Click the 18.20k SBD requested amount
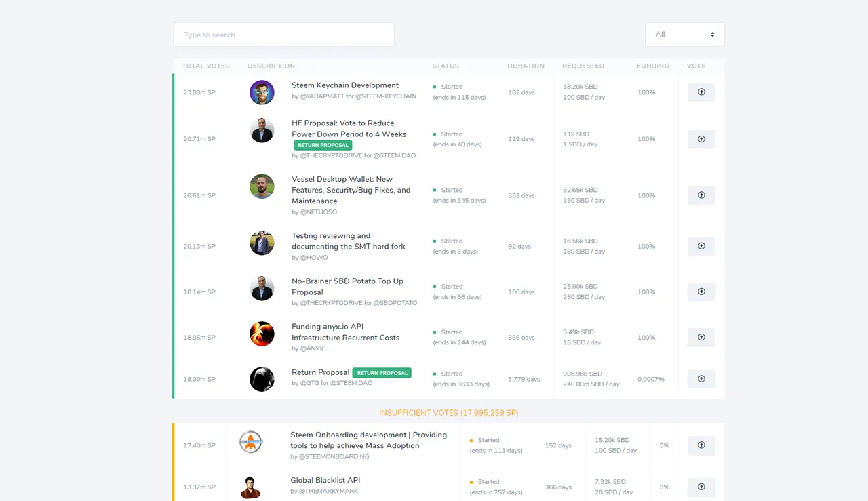Image resolution: width=868 pixels, height=501 pixels. pos(580,87)
